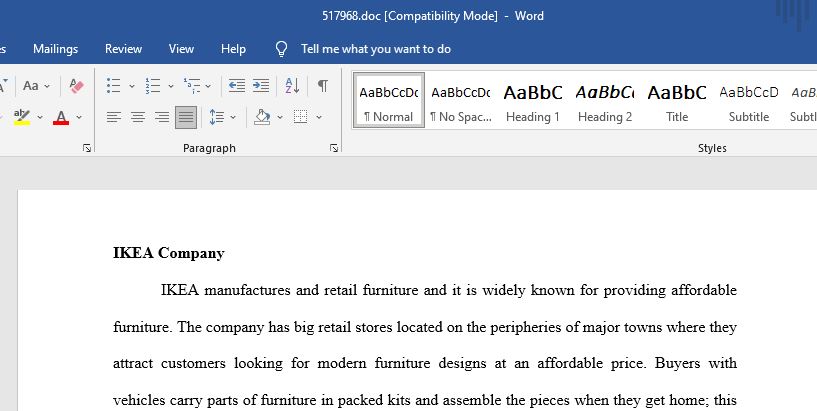Click the Shading paint bucket icon

click(262, 117)
